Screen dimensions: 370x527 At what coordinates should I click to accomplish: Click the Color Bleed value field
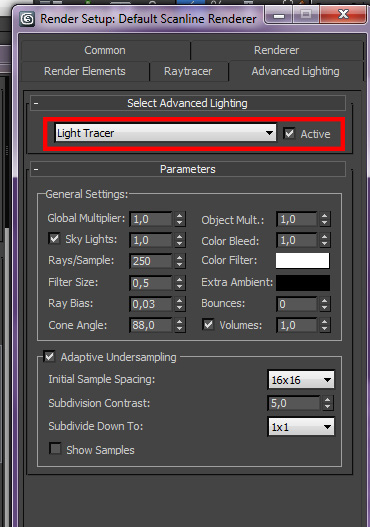coord(297,240)
